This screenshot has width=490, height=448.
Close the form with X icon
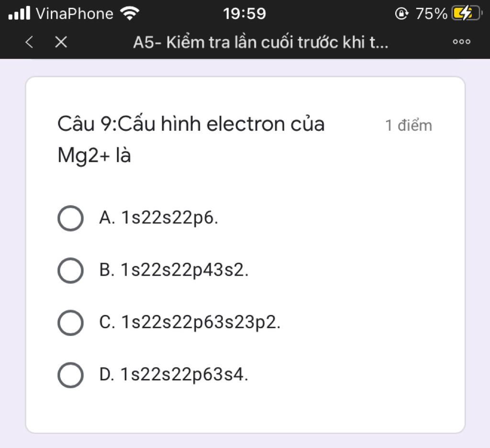pyautogui.click(x=61, y=42)
